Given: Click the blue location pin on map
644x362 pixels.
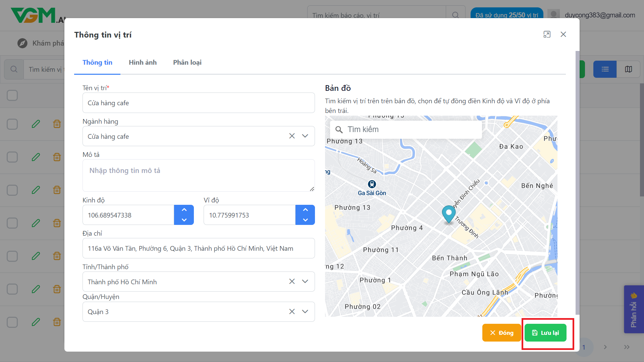Looking at the screenshot, I should (x=448, y=214).
